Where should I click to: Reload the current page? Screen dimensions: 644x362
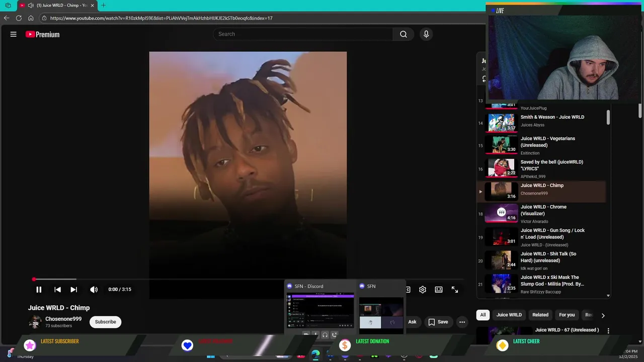click(x=19, y=18)
